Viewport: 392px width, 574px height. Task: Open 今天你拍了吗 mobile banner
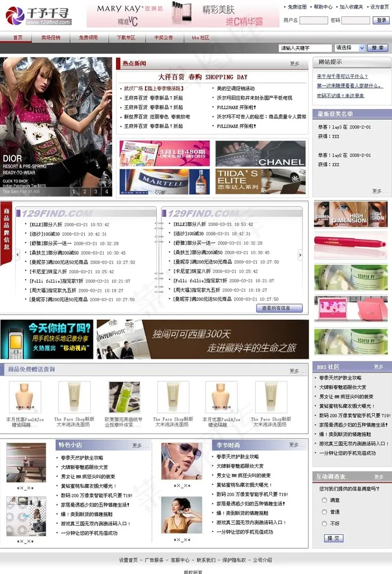coord(47,339)
